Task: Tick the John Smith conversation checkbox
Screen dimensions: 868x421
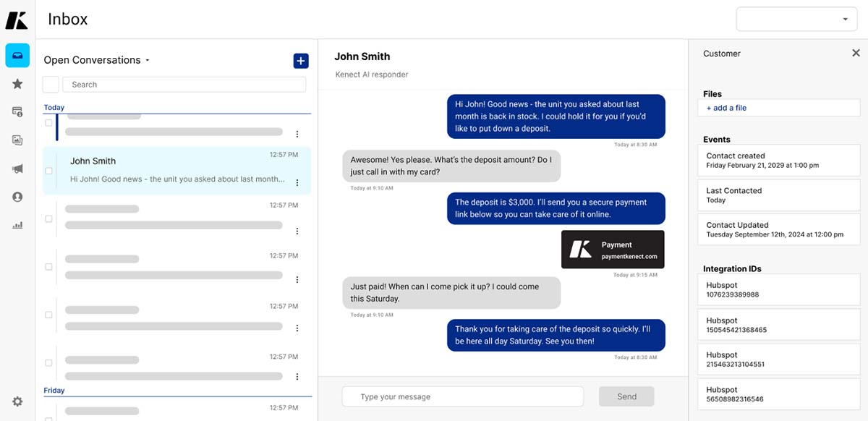Action: pyautogui.click(x=49, y=171)
